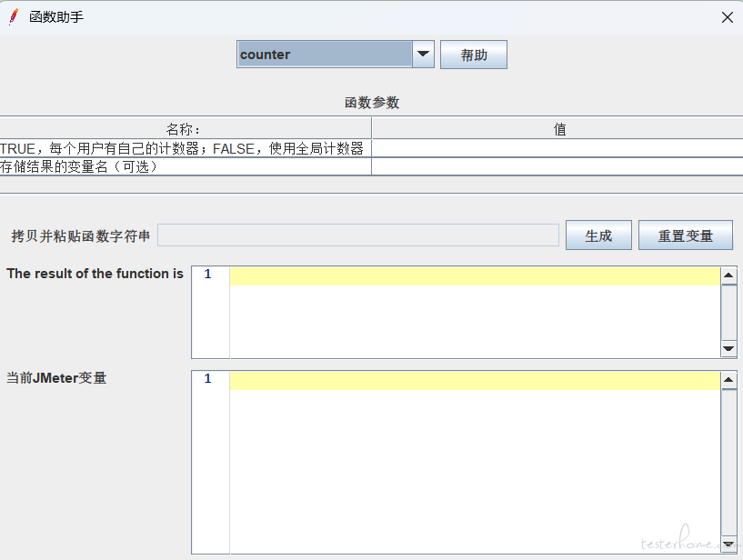Click value cell for 存储结果的变量名 row

click(557, 166)
